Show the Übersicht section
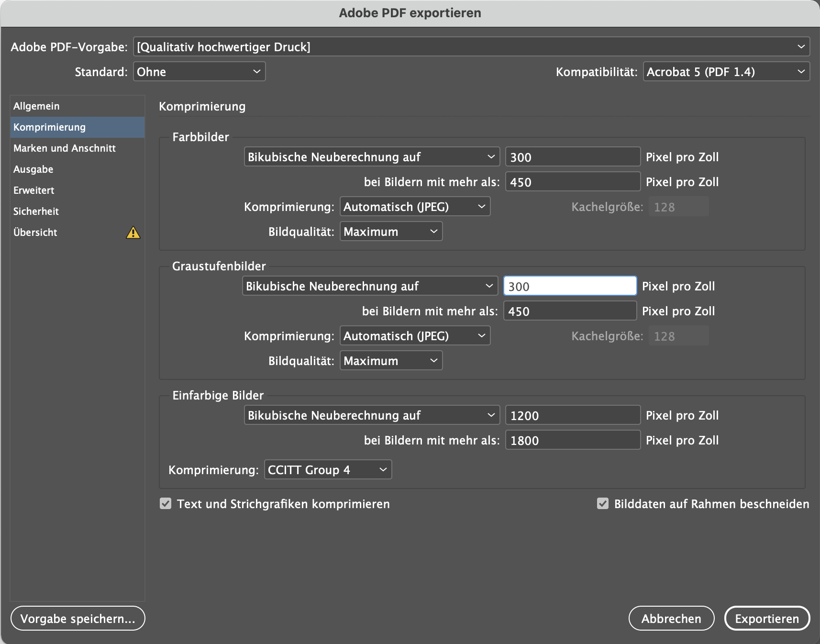This screenshot has width=820, height=644. 78,233
